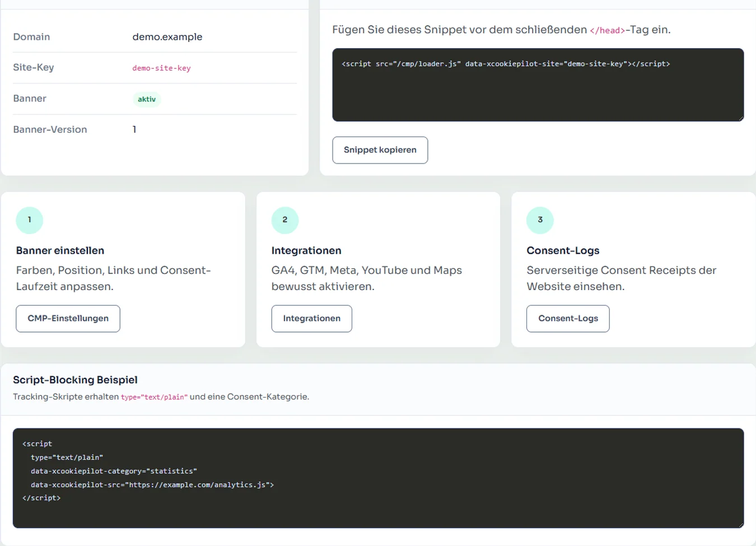Click the Site-Key label
This screenshot has height=546, width=756.
pos(34,67)
